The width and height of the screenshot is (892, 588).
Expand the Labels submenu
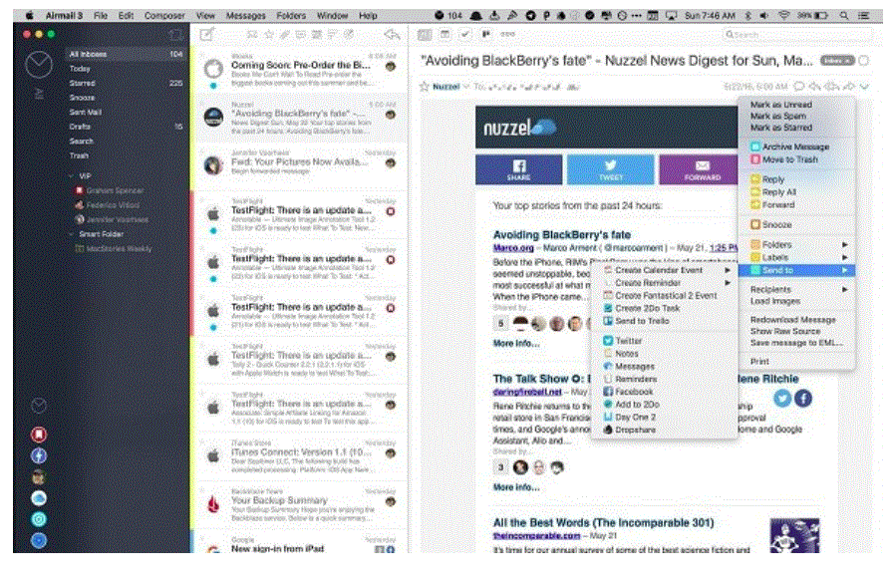pos(796,257)
